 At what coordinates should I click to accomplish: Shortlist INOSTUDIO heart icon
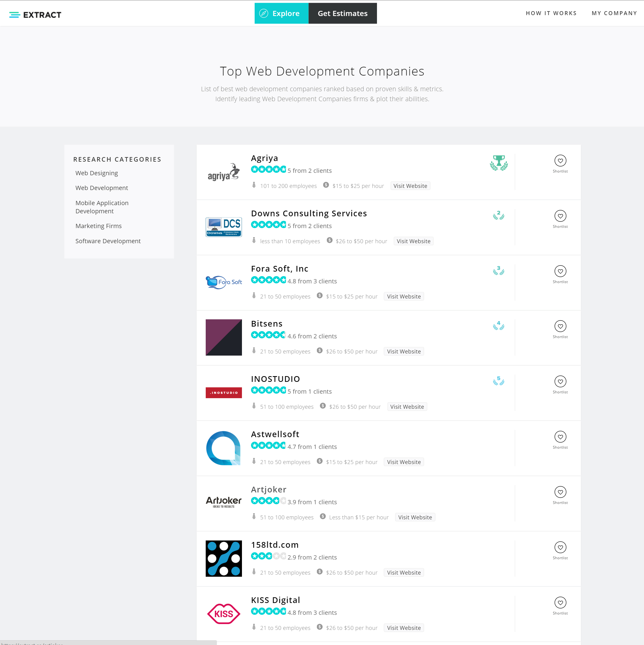[x=560, y=382]
